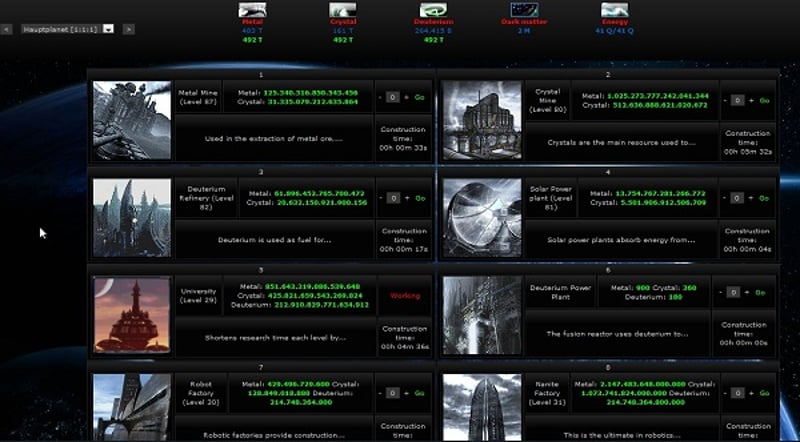The width and height of the screenshot is (800, 442).
Task: Increase Deuterium Power Plant count with plus
Action: click(747, 292)
